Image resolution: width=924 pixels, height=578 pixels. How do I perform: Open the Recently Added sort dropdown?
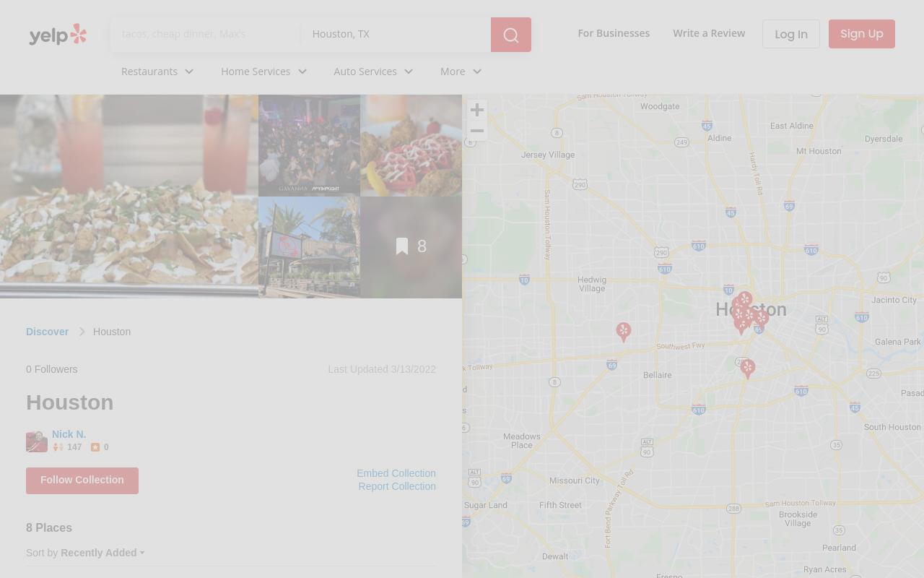click(x=103, y=553)
